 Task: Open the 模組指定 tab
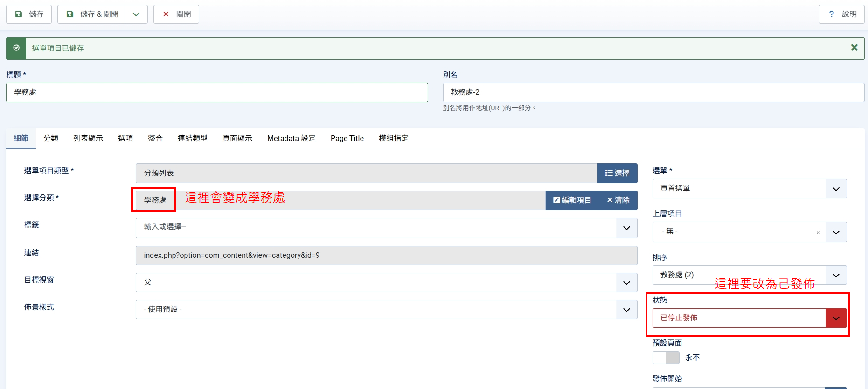click(x=394, y=138)
